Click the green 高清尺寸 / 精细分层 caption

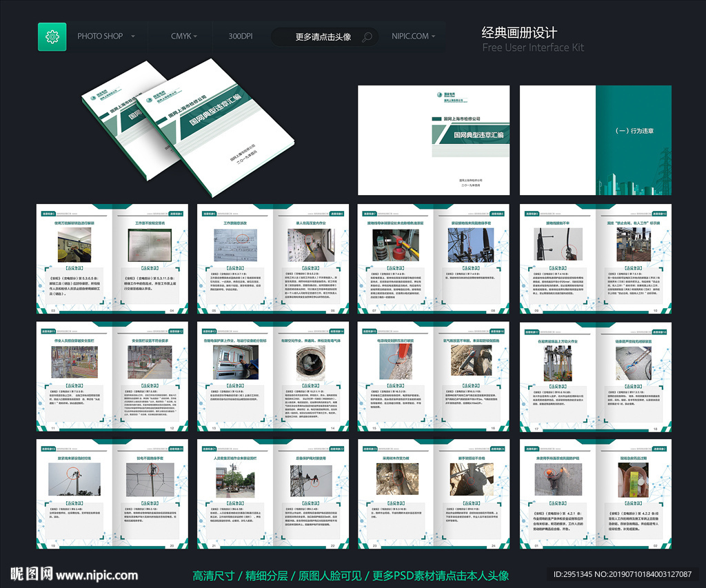click(351, 576)
